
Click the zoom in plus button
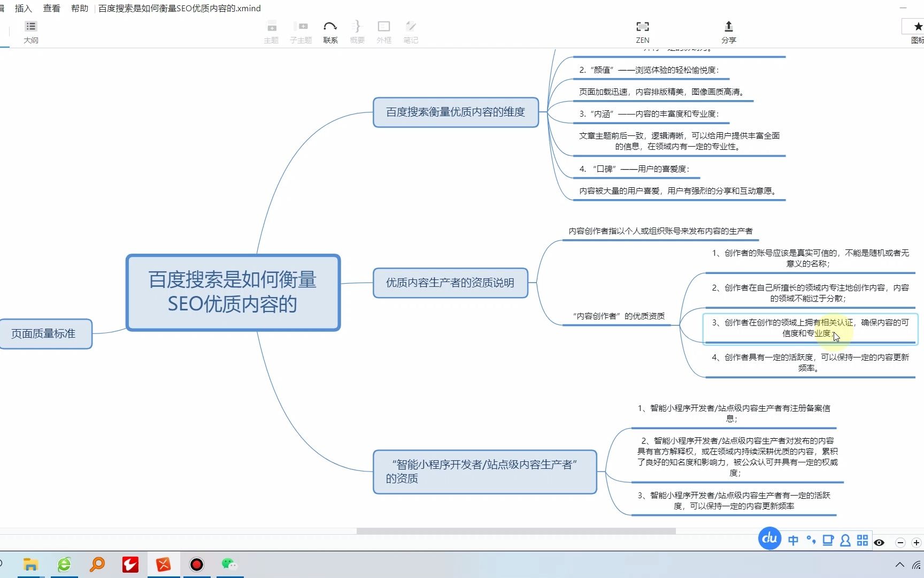click(917, 543)
